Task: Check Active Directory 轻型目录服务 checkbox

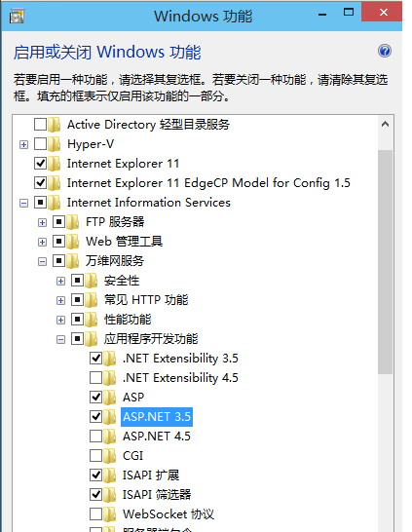Action: point(40,125)
